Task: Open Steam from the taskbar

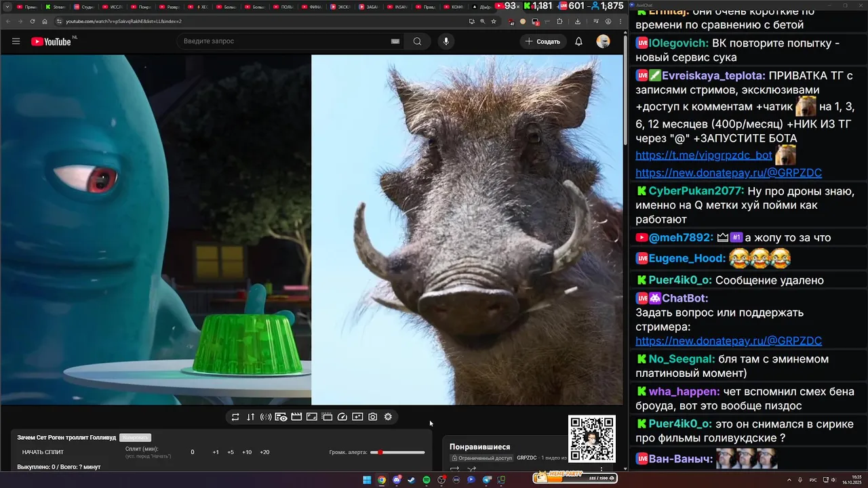Action: [412, 480]
